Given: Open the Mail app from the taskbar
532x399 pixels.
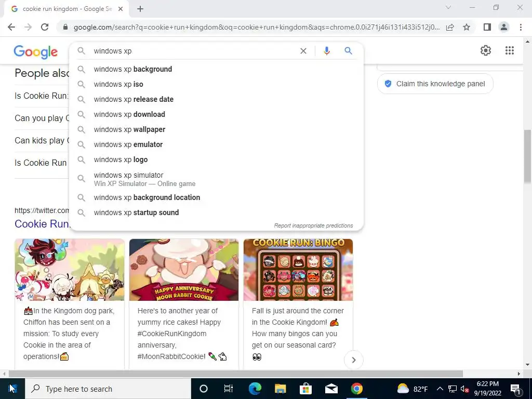Looking at the screenshot, I should pos(331,389).
